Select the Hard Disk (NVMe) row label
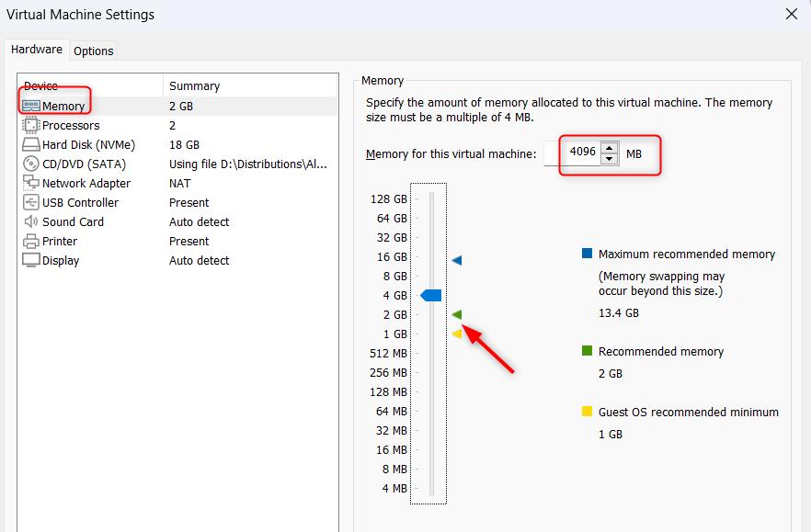This screenshot has height=532, width=811. [x=88, y=145]
